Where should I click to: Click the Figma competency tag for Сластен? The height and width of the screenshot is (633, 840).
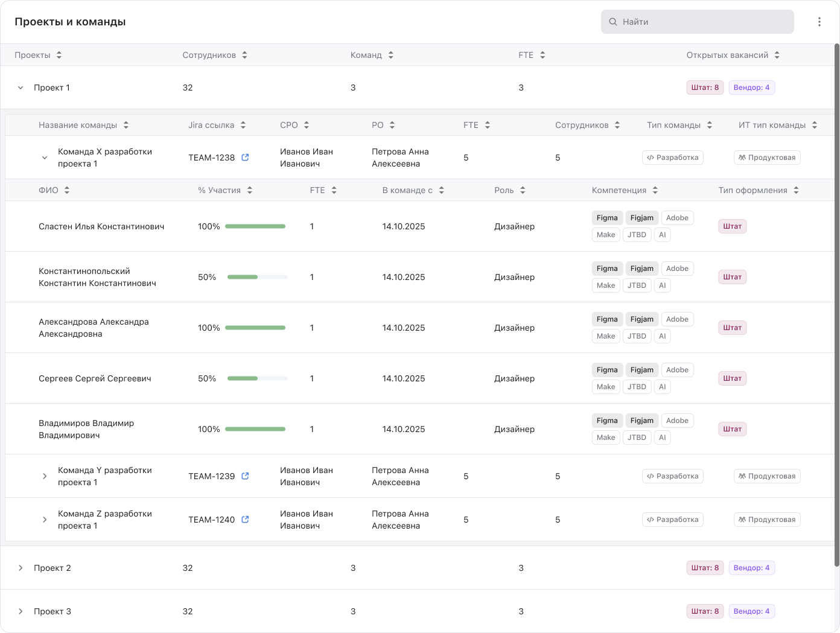pos(607,218)
